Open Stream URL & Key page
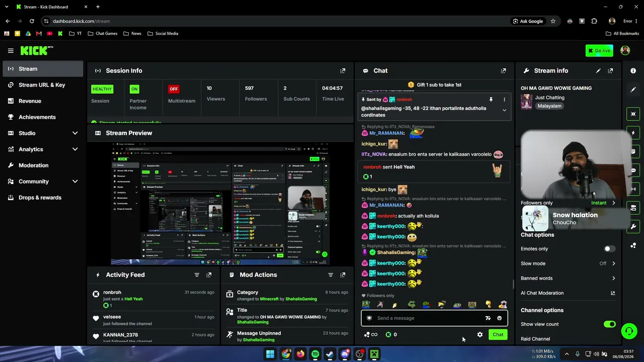This screenshot has width=644, height=362. [x=43, y=85]
